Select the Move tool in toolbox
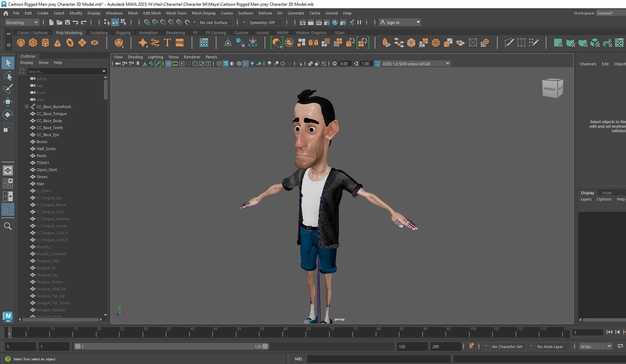Screen dimensions: 626x364 click(7, 101)
